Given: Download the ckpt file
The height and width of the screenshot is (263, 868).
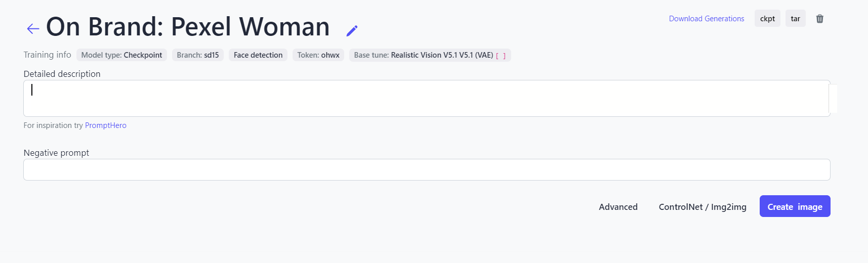Looking at the screenshot, I should [x=767, y=19].
